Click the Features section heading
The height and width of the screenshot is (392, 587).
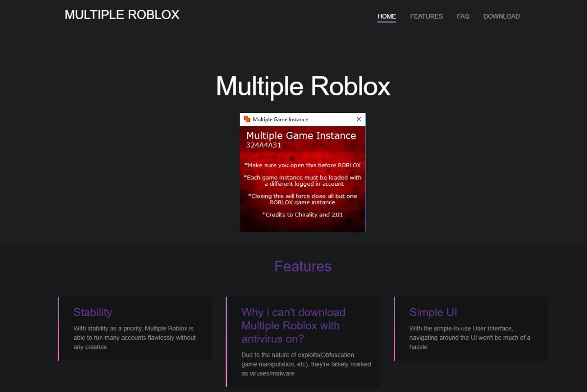(303, 266)
